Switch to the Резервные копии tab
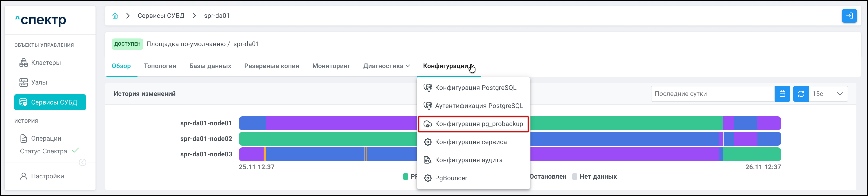The image size is (868, 196). pyautogui.click(x=271, y=66)
